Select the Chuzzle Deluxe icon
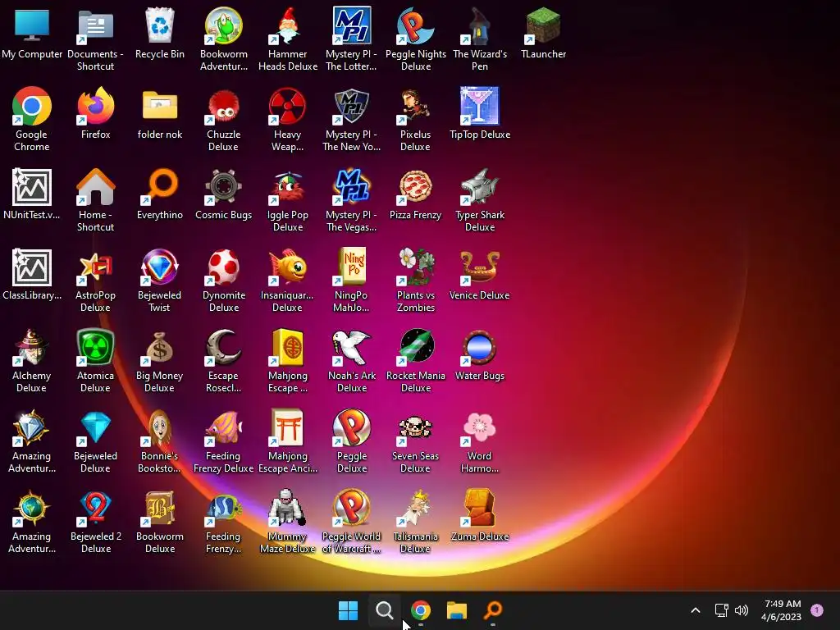840x630 pixels. (x=223, y=106)
